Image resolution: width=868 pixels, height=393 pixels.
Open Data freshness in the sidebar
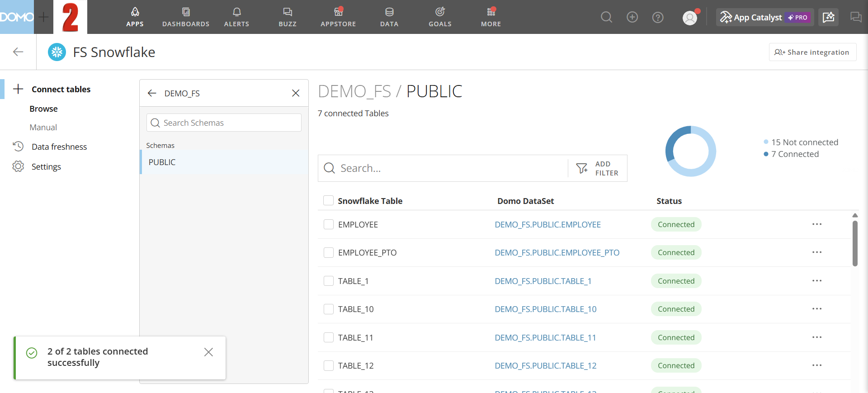tap(59, 147)
